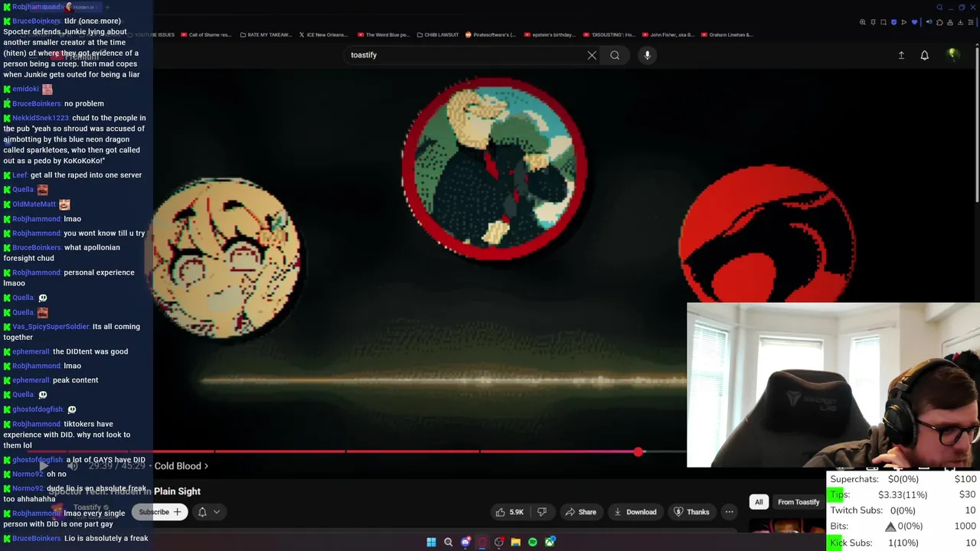Viewport: 980px width, 551px height.
Task: Open the YouTube account avatar menu
Action: 952,55
